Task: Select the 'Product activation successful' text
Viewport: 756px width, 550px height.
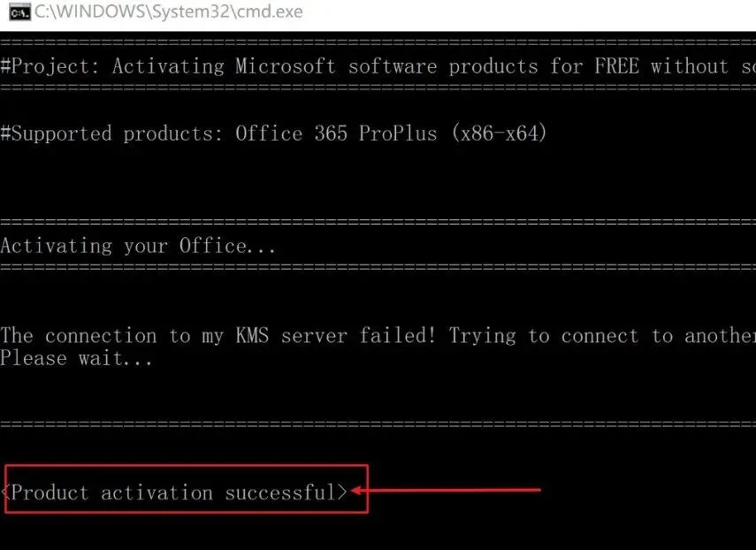Action: [x=175, y=493]
